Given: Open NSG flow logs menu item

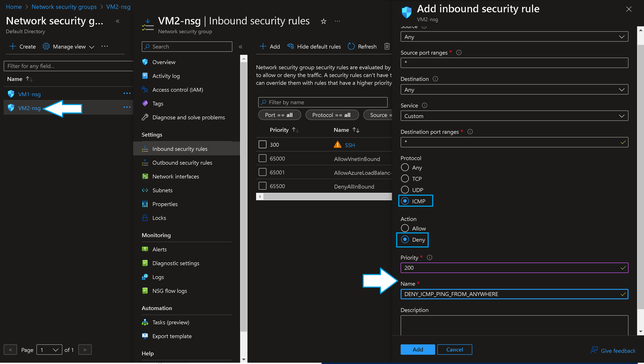Looking at the screenshot, I should click(x=170, y=291).
